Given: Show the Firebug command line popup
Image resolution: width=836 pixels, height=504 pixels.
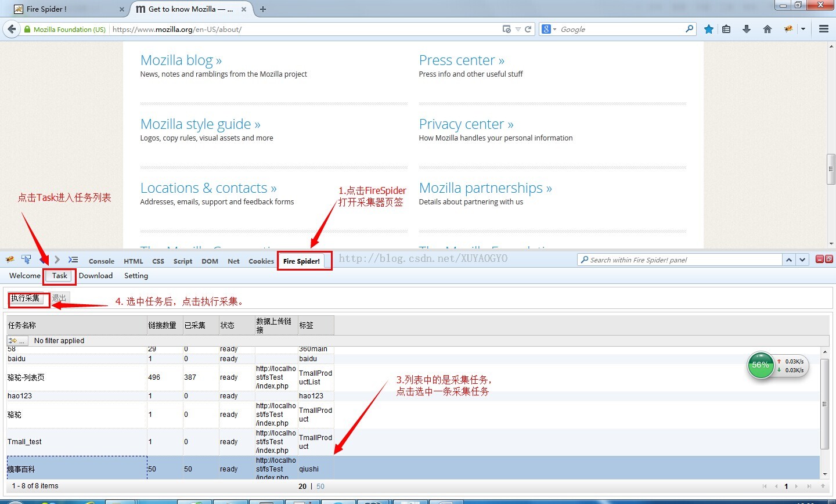Looking at the screenshot, I should (73, 260).
